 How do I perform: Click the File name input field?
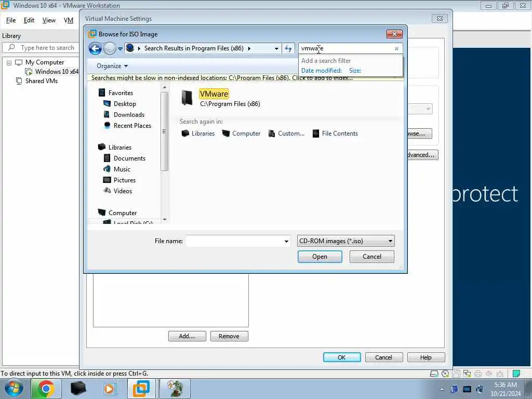(x=235, y=241)
